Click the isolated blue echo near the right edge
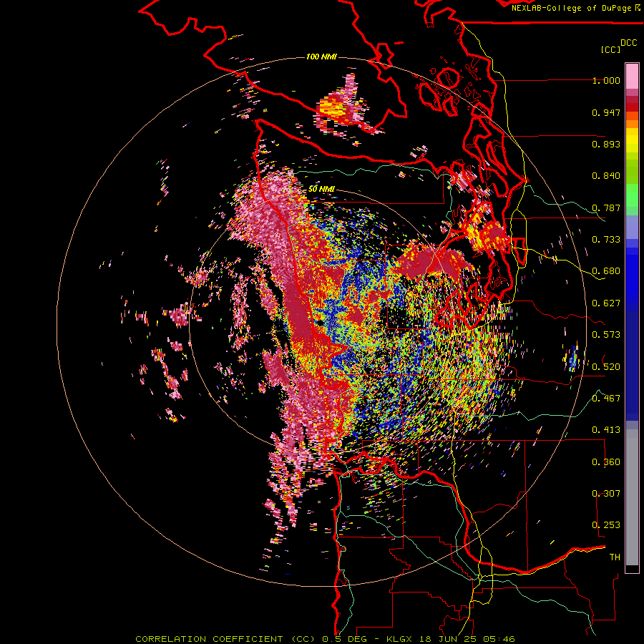The height and width of the screenshot is (644, 644). tap(573, 357)
